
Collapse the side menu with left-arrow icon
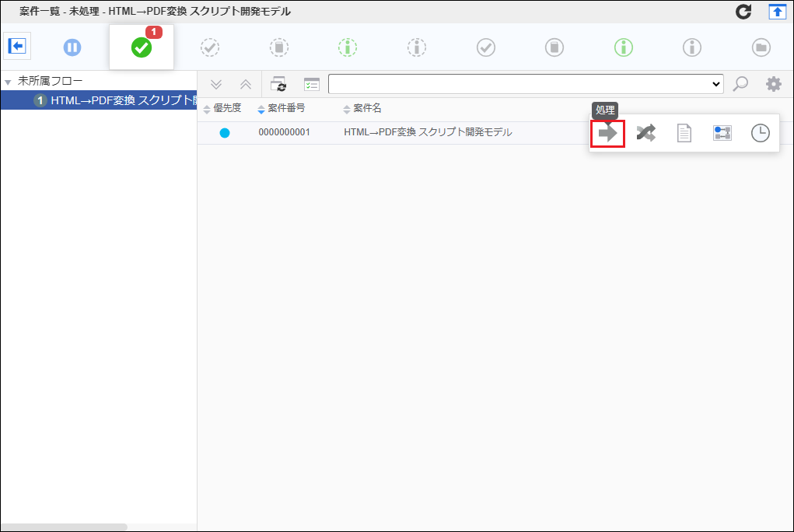click(17, 46)
